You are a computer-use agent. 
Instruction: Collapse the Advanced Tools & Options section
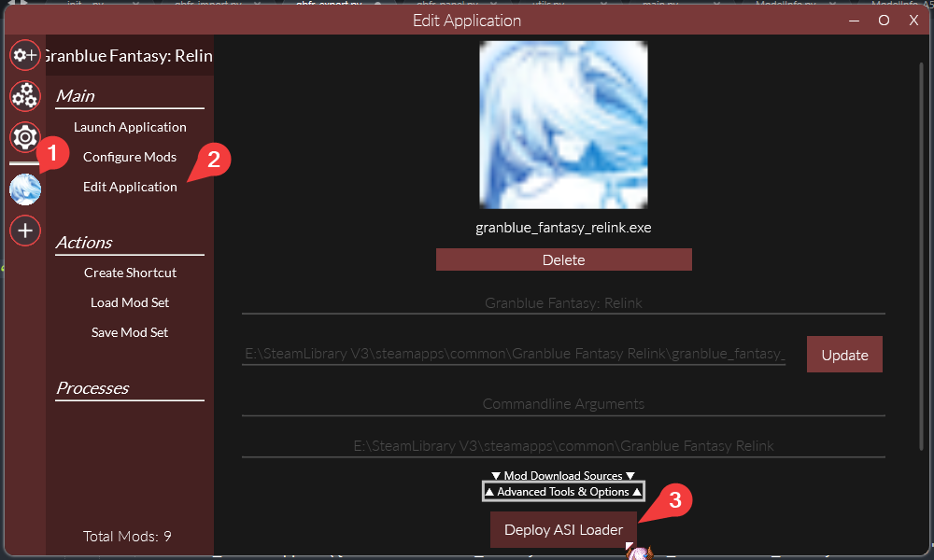[x=563, y=492]
